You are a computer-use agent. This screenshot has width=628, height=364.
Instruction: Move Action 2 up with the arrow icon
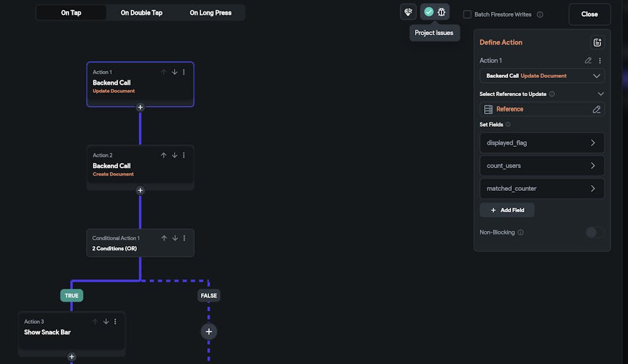coord(163,154)
